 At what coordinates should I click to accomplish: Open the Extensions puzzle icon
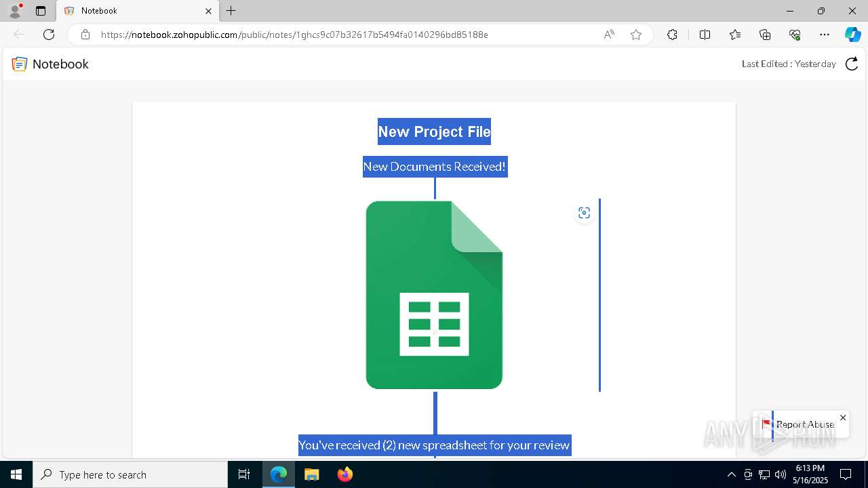coord(672,35)
